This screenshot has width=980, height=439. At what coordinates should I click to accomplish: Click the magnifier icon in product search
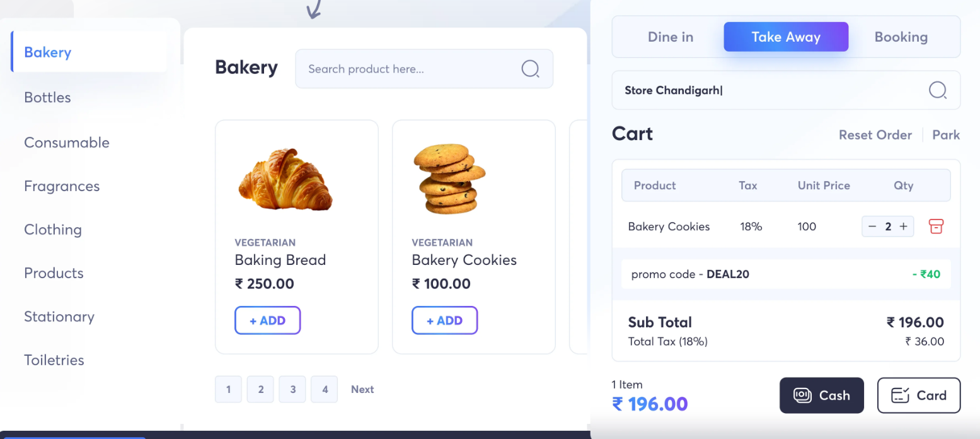[530, 69]
